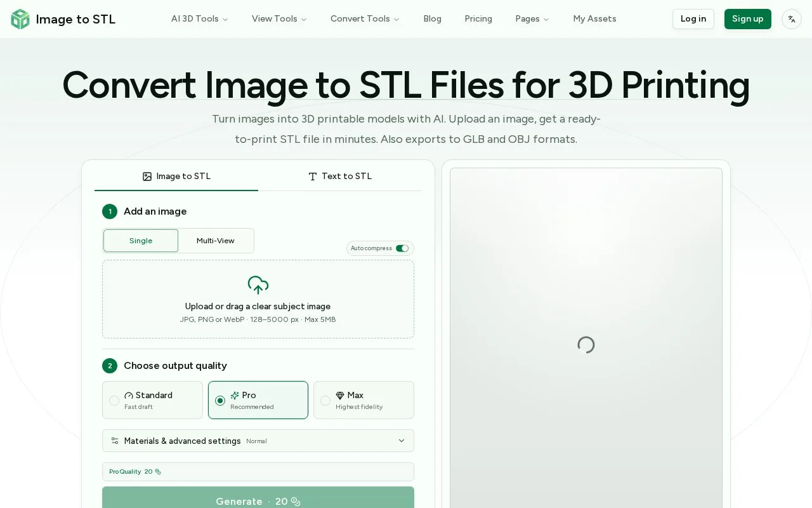Go to the Pricing page
812x508 pixels.
click(478, 19)
